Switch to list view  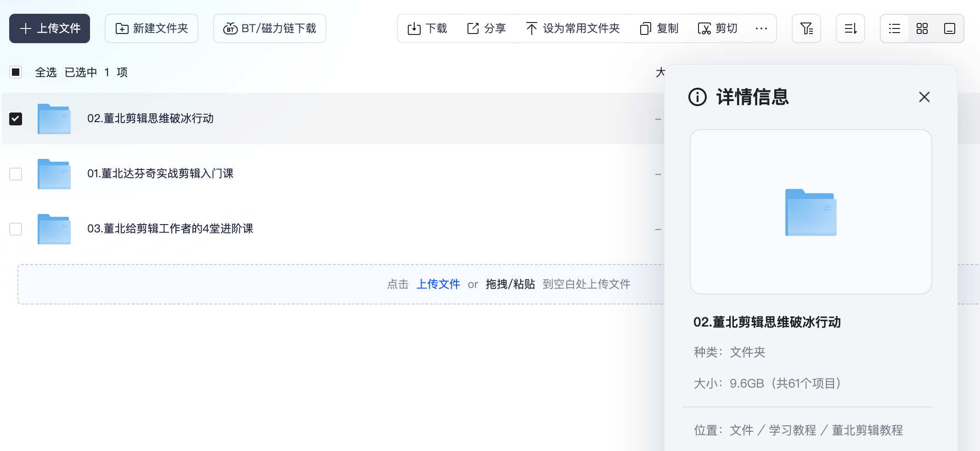894,28
